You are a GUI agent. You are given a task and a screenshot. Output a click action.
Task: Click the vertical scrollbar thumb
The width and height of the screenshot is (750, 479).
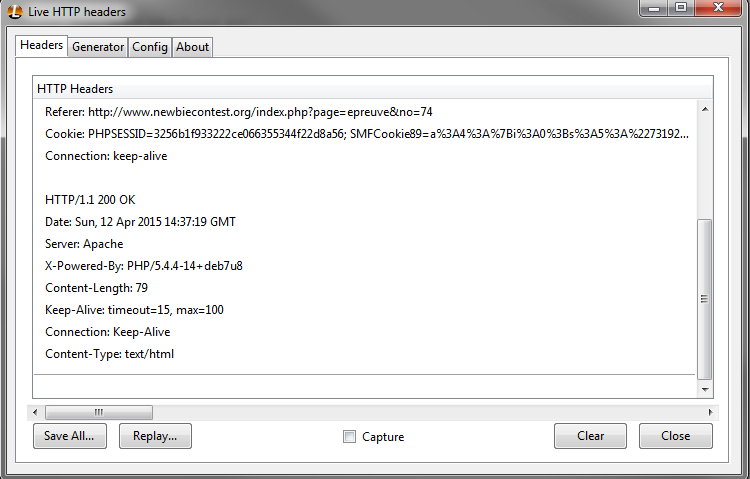[705, 299]
